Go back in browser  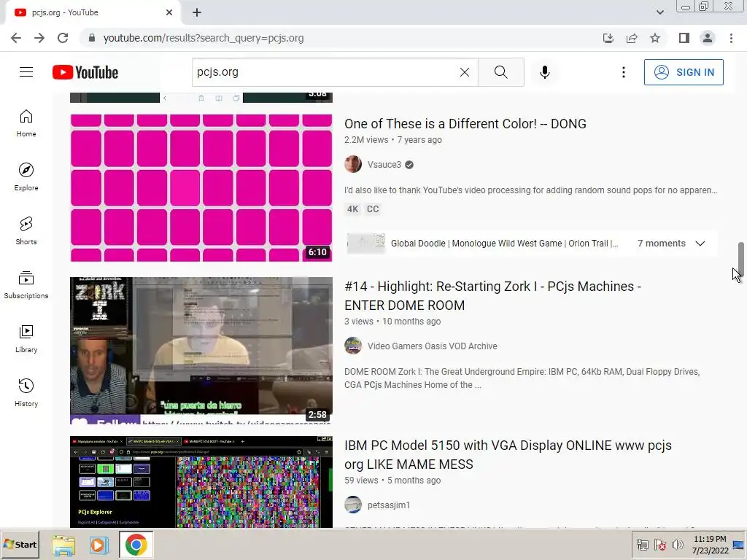pyautogui.click(x=16, y=38)
